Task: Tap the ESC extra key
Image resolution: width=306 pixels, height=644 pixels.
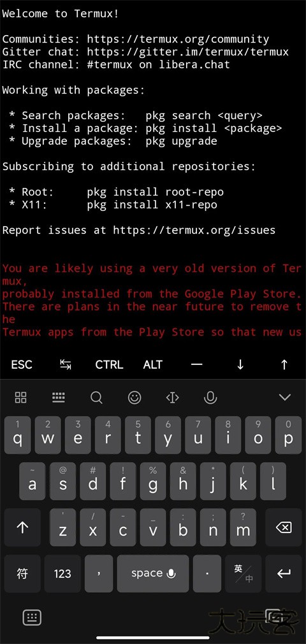Action: pyautogui.click(x=22, y=364)
